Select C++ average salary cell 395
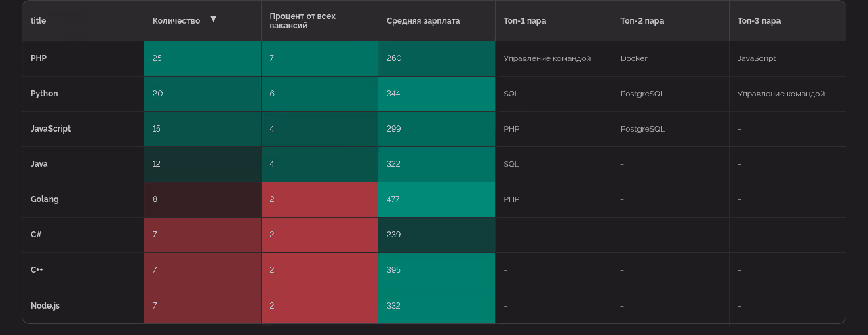 436,270
